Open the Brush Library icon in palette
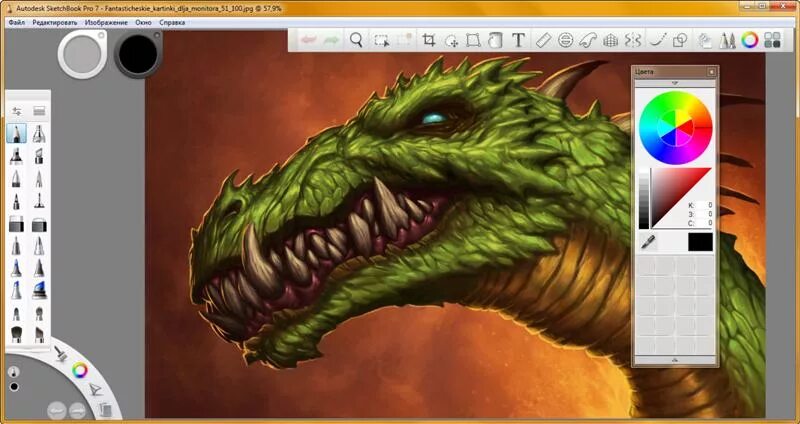This screenshot has width=800, height=424. click(x=39, y=111)
